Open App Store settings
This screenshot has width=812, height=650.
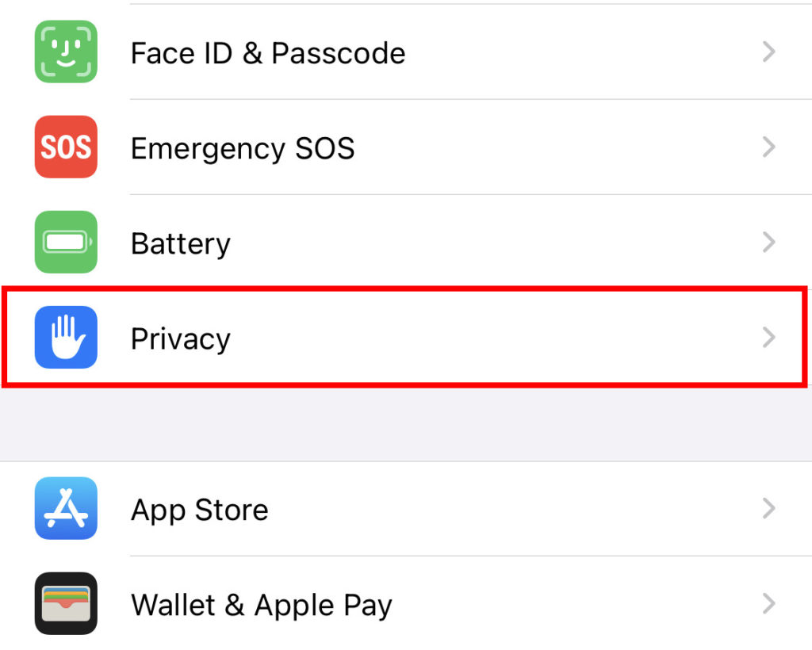pyautogui.click(x=199, y=509)
